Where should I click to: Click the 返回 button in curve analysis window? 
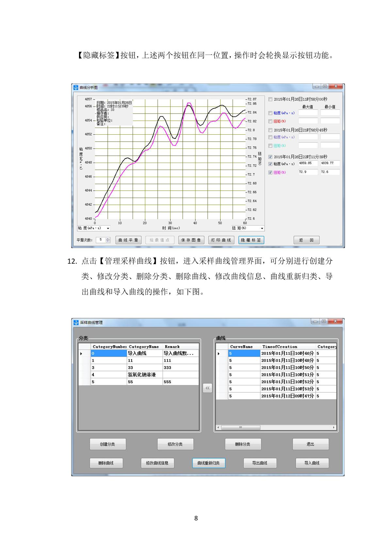pos(306,240)
